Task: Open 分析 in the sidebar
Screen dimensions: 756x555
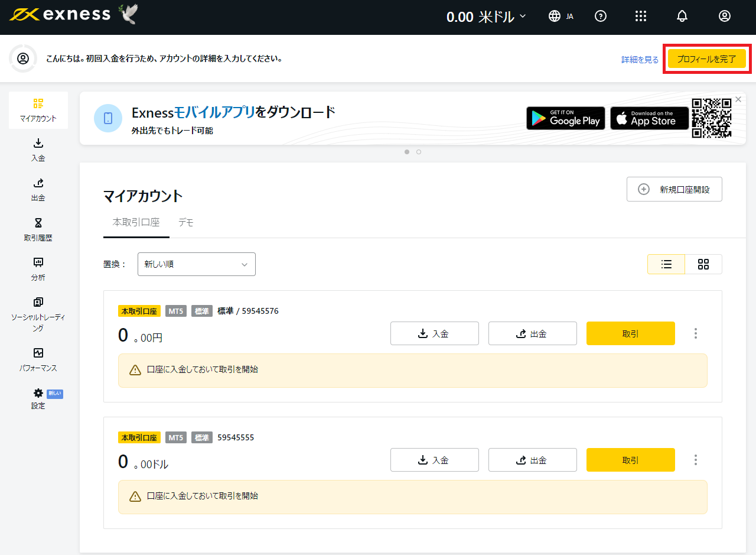Action: tap(38, 270)
